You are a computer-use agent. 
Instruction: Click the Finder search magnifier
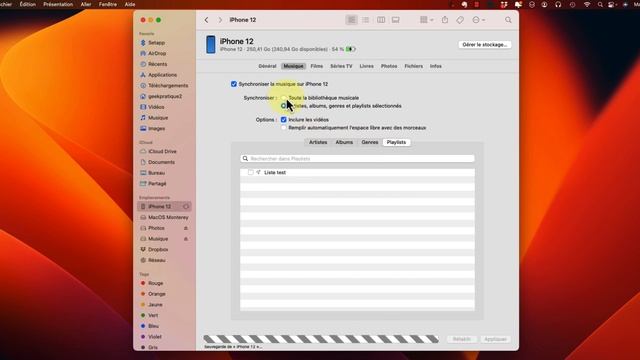tap(508, 20)
